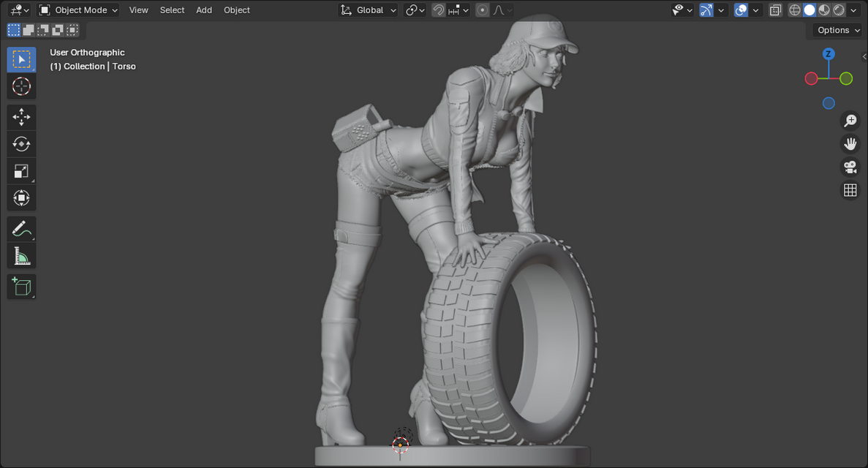Set selection mode to intersect
This screenshot has width=868, height=468.
pos(72,30)
